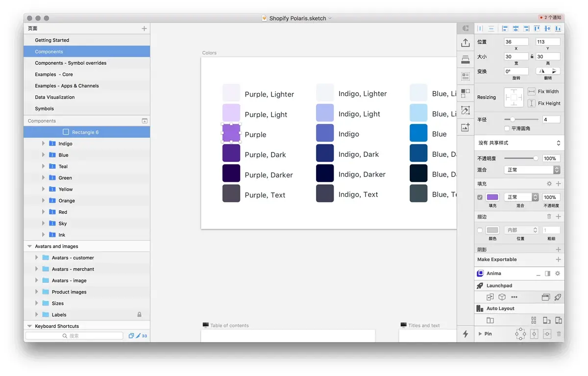The width and height of the screenshot is (588, 376).
Task: Uncheck the fill enabled checkbox
Action: 480,197
